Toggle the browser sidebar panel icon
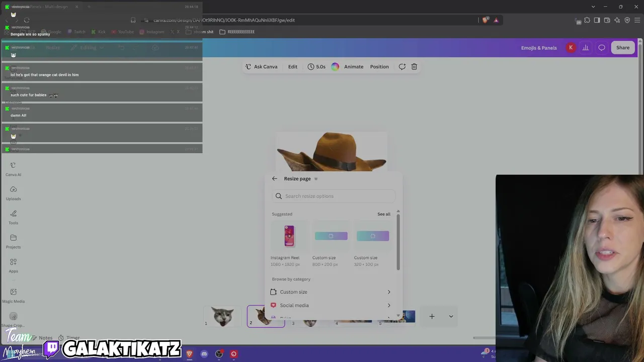The height and width of the screenshot is (362, 644). click(597, 20)
